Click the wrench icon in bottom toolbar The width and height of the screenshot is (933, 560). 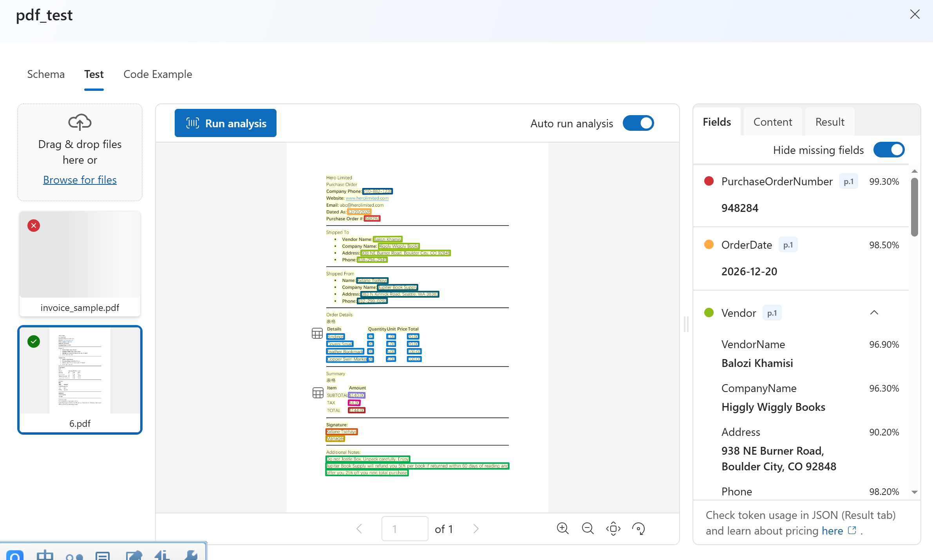pos(191,555)
